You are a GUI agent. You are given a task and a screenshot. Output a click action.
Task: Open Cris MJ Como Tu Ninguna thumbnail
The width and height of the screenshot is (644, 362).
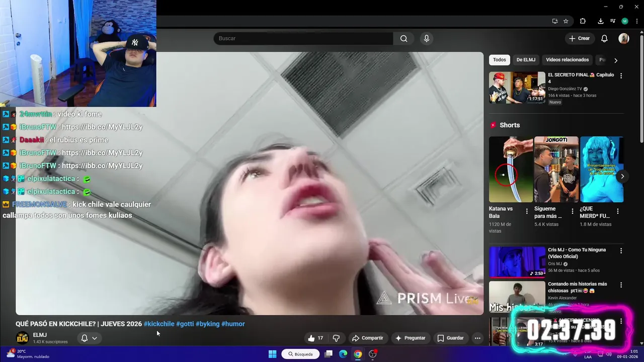[x=517, y=262]
